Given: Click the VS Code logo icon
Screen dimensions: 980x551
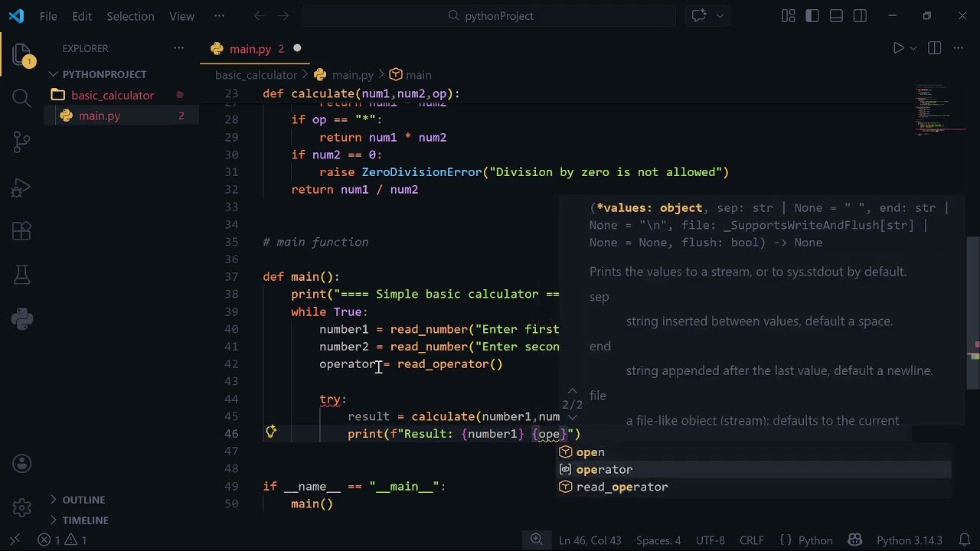Looking at the screenshot, I should point(16,15).
